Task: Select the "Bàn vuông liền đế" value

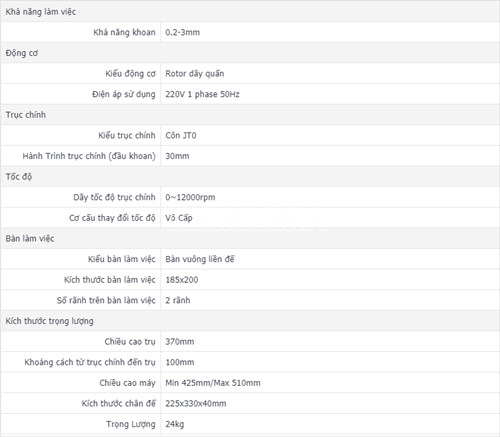Action: pyautogui.click(x=200, y=259)
